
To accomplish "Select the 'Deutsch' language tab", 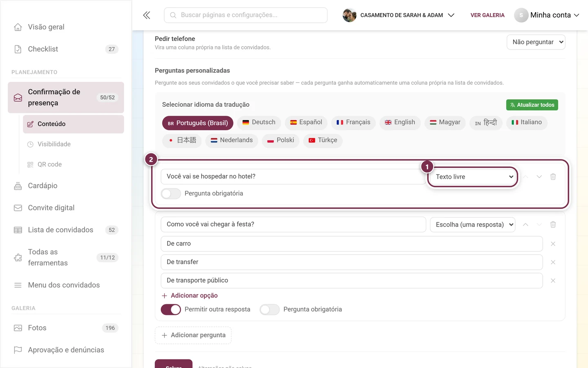I will (x=259, y=122).
